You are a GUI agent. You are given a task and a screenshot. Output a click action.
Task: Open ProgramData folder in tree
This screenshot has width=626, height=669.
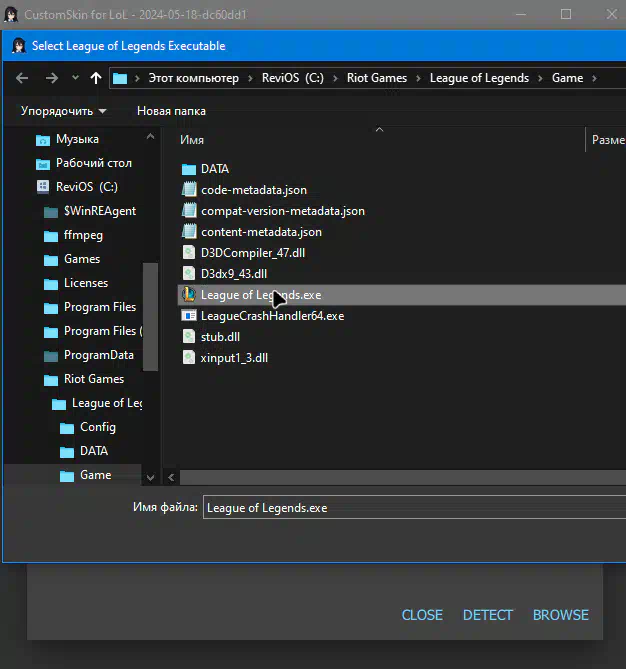click(x=99, y=355)
